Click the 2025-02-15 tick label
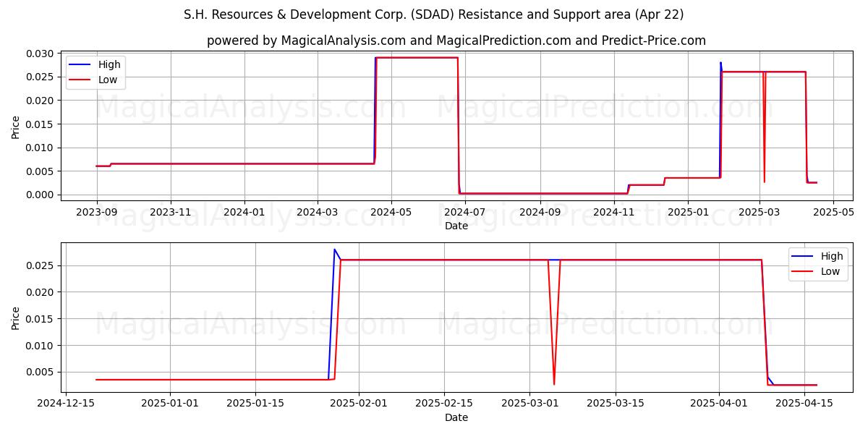The width and height of the screenshot is (868, 434). [x=445, y=404]
